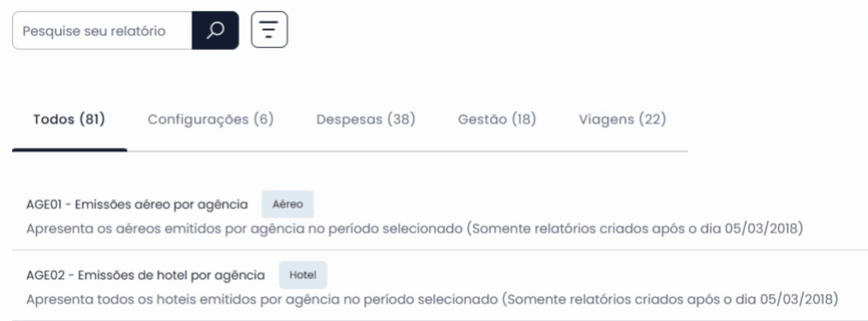
Task: Open report AGE02 - Emissões de hotel por agência
Action: (x=146, y=275)
